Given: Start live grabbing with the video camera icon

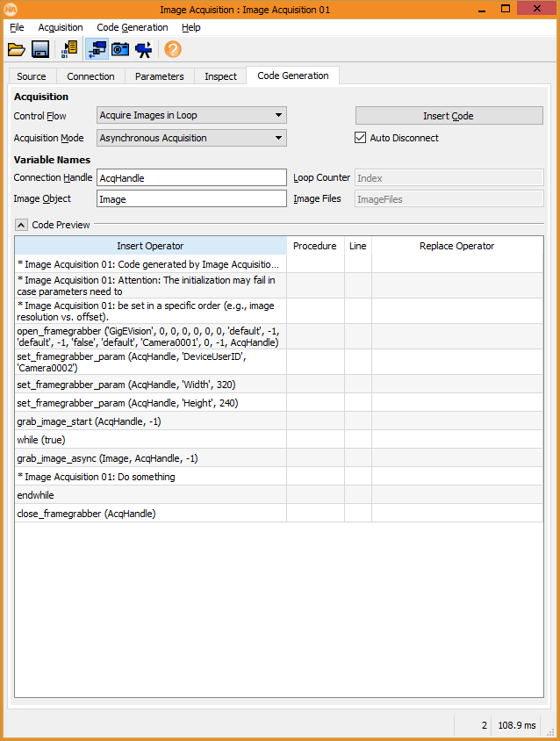Looking at the screenshot, I should (145, 49).
